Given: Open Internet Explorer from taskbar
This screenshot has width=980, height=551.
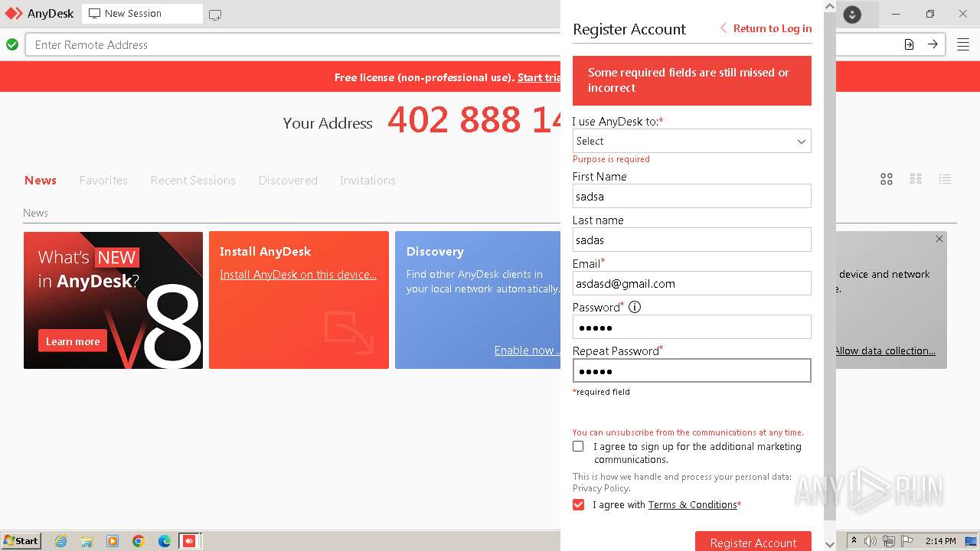Looking at the screenshot, I should [61, 541].
